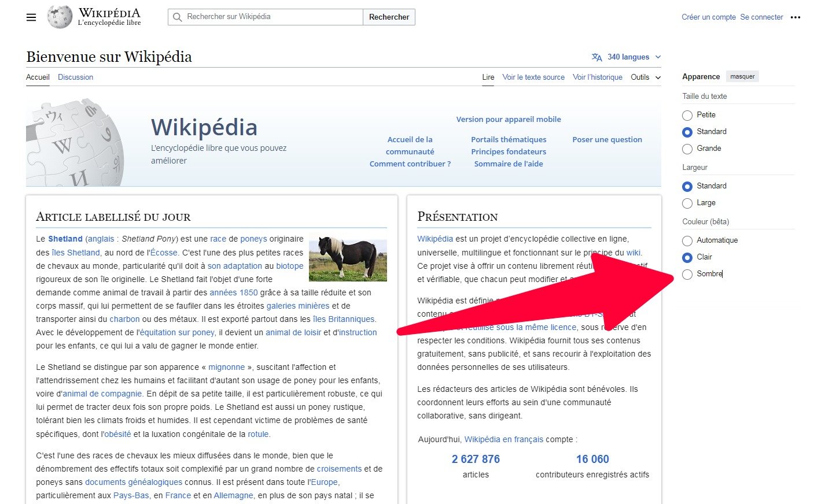Open the ellipsis more options menu

point(796,17)
